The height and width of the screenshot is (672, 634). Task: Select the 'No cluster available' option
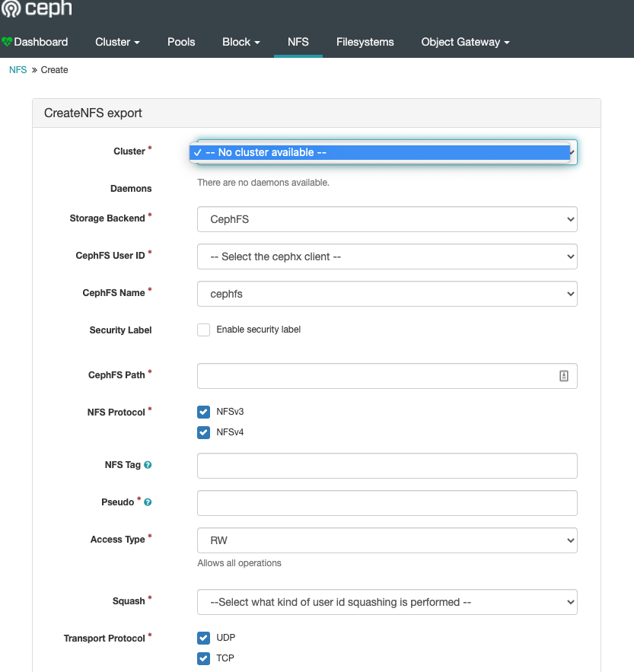coord(380,152)
